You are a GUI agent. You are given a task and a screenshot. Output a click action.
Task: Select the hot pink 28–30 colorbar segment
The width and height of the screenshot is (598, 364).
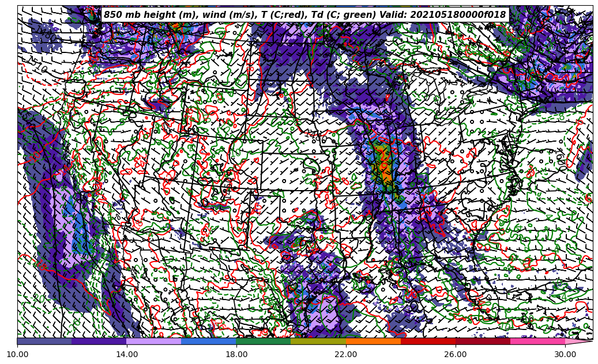[x=538, y=341]
